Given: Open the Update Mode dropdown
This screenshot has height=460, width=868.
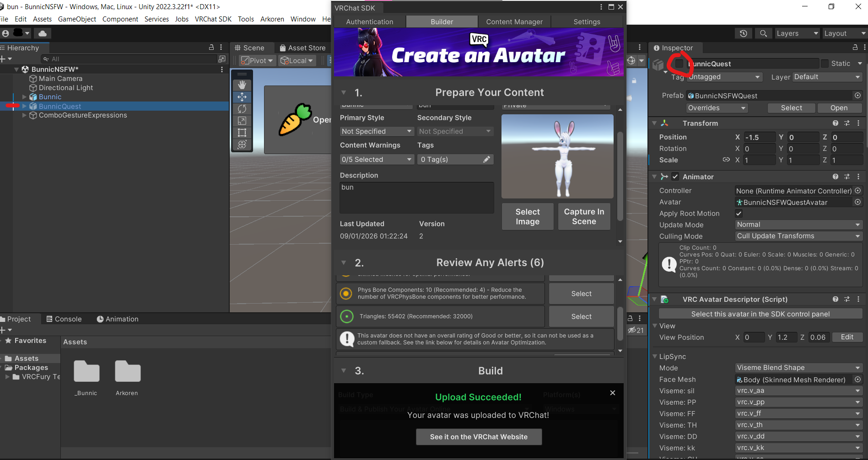Looking at the screenshot, I should (798, 225).
